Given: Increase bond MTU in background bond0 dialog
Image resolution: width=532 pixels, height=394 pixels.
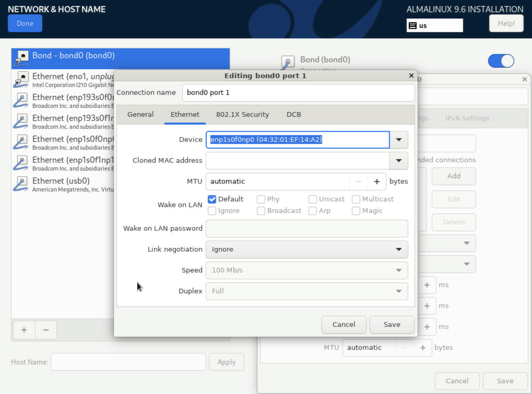Looking at the screenshot, I should click(x=423, y=348).
